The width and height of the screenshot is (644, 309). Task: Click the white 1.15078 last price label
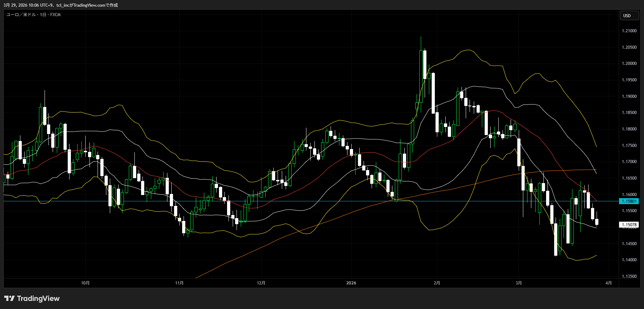[x=629, y=225]
